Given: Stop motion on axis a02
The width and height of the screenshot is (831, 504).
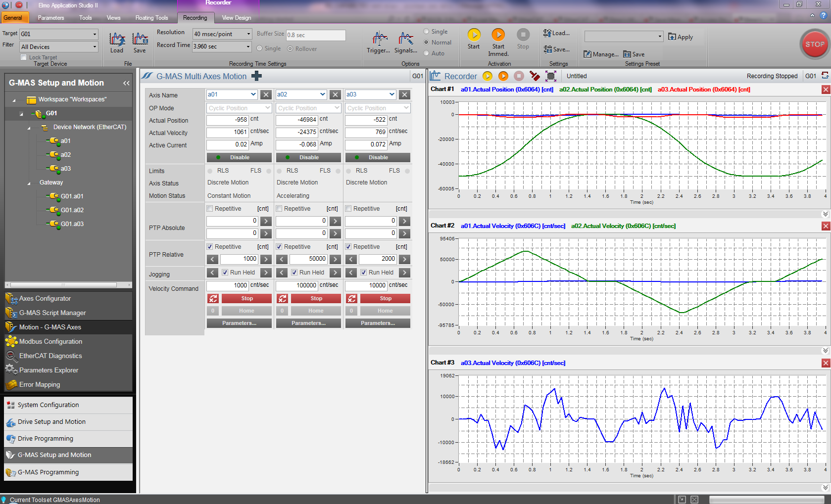Looking at the screenshot, I should [x=316, y=299].
